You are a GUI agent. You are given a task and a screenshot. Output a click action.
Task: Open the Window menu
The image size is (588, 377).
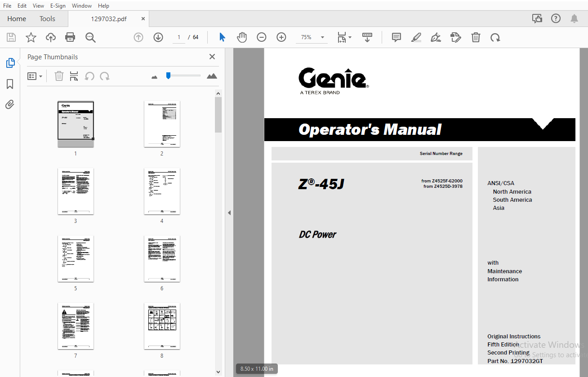[x=82, y=6]
